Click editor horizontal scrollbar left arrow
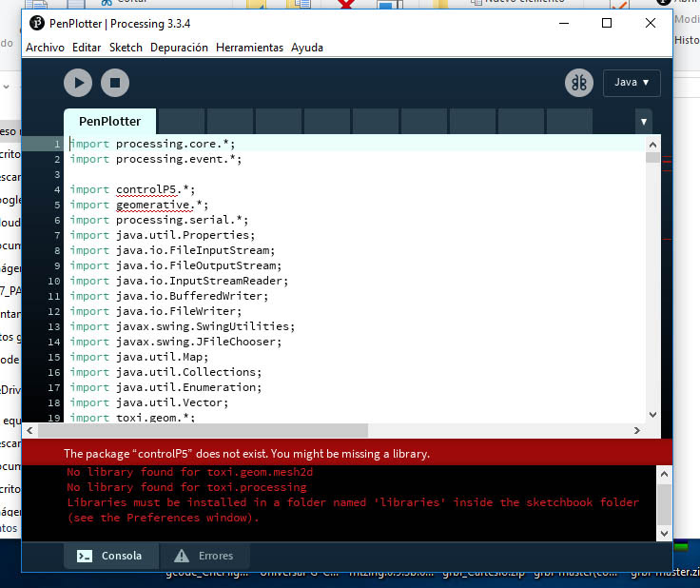Viewport: 700px width, 588px height. tap(29, 430)
